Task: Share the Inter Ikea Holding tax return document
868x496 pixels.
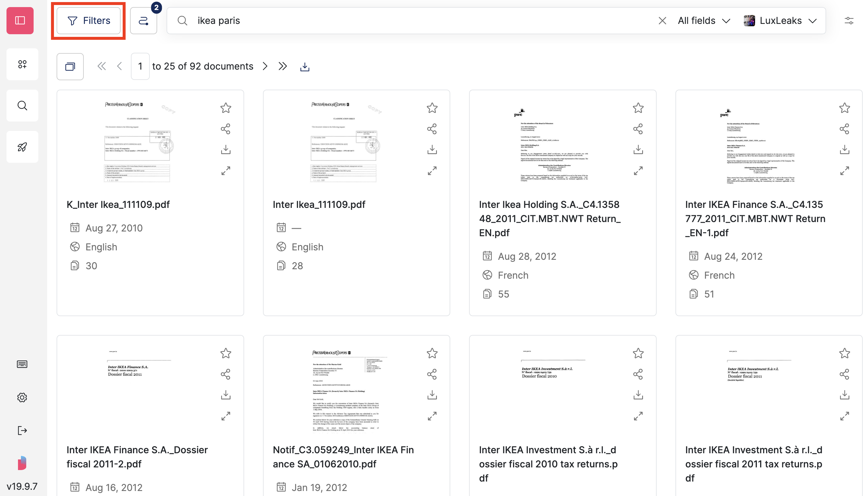Action: coord(638,129)
